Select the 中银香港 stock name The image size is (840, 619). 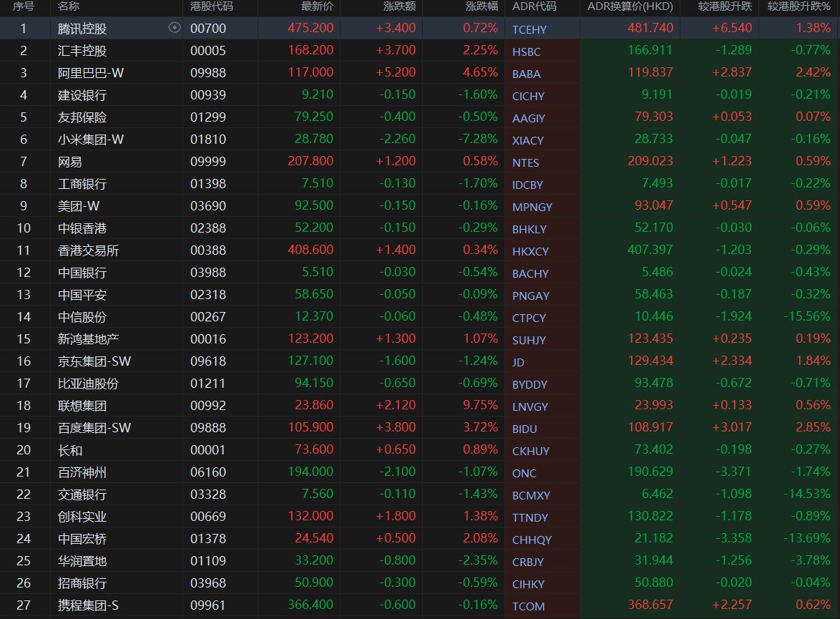coord(82,228)
